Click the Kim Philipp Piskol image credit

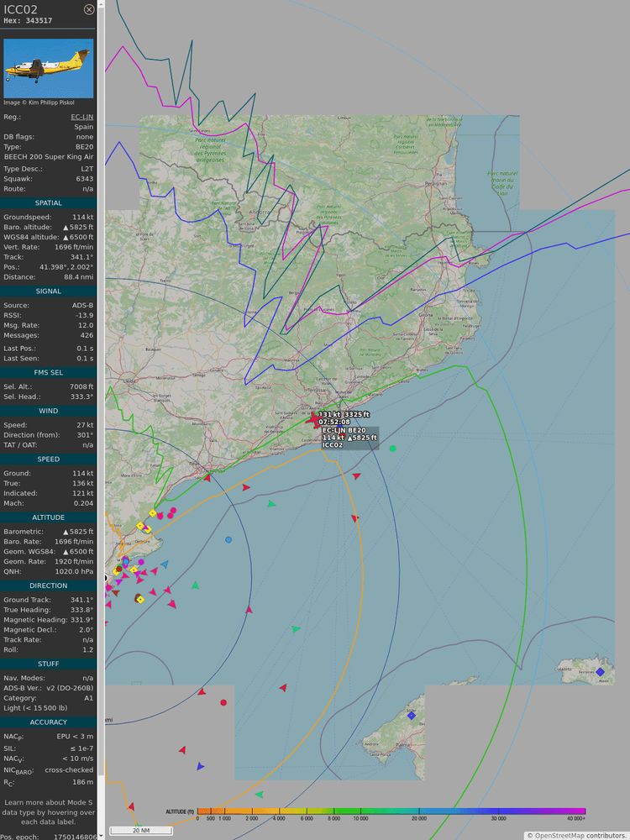point(39,102)
